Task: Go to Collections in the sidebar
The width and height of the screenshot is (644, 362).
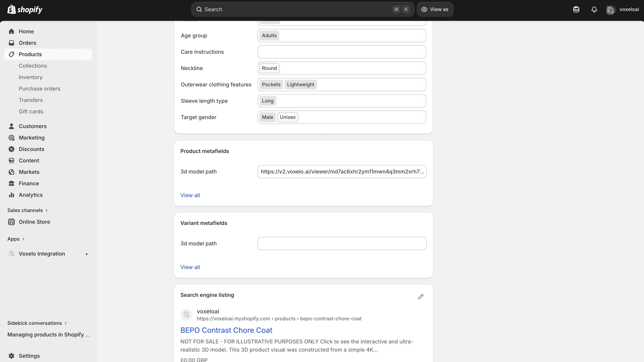Action: 33,66
